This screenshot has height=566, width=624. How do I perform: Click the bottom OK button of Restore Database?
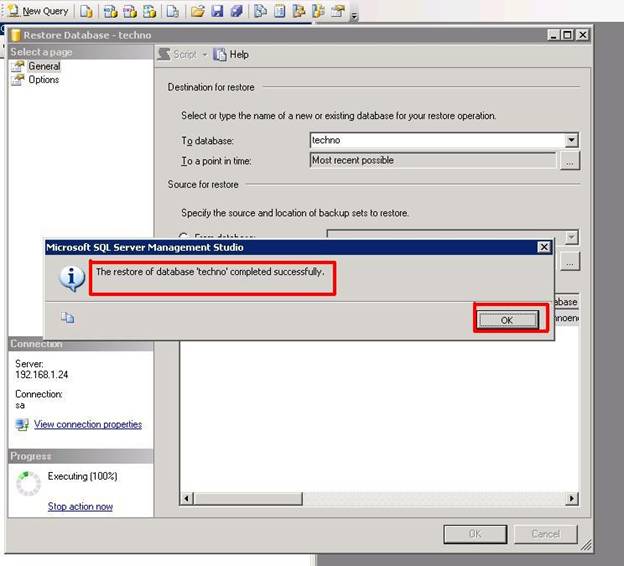pos(475,534)
